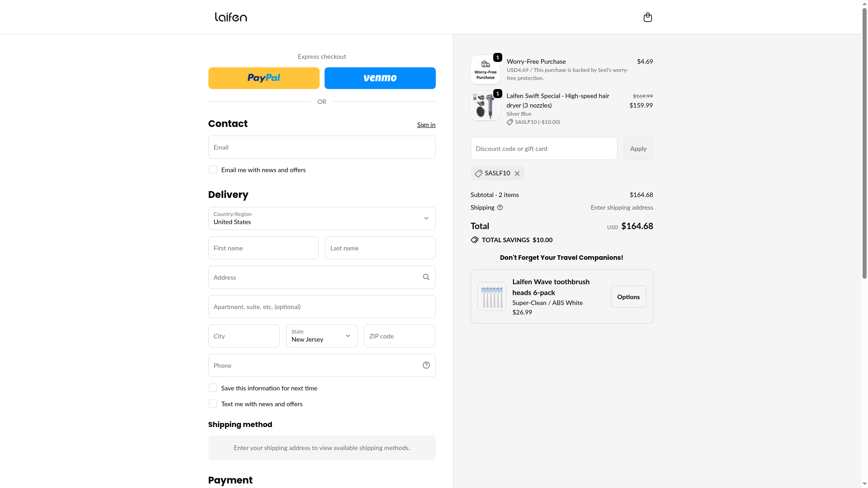Viewport: 868px width, 488px height.
Task: Remove the SASLF10 discount code
Action: click(x=517, y=174)
